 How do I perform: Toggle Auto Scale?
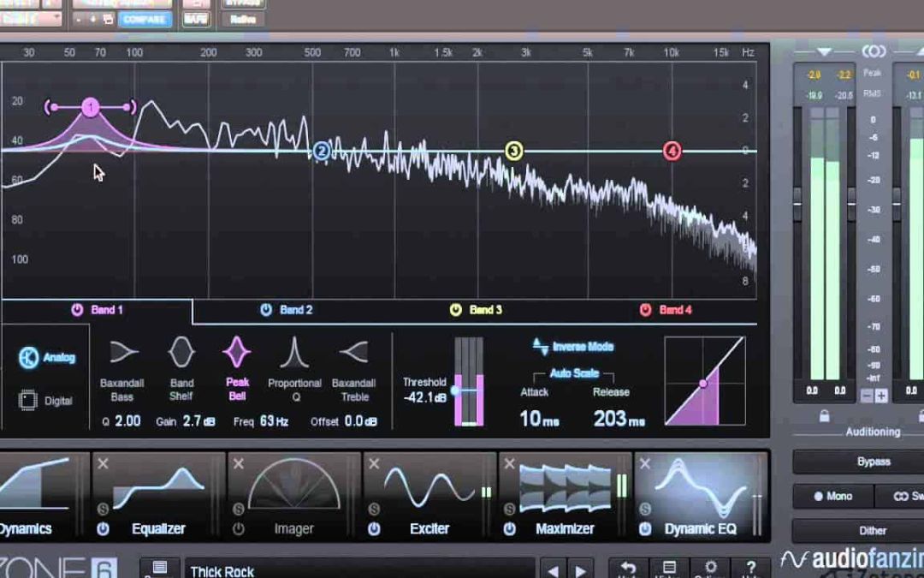pos(574,373)
